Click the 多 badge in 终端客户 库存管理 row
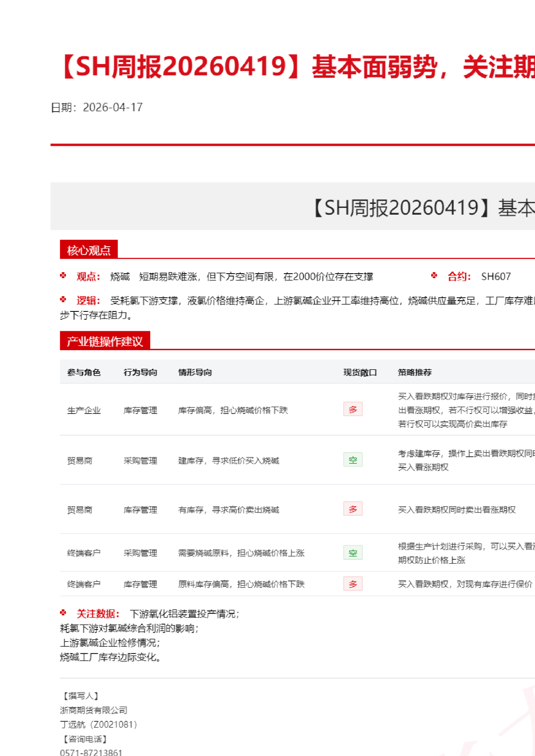Image resolution: width=535 pixels, height=756 pixels. 353,584
